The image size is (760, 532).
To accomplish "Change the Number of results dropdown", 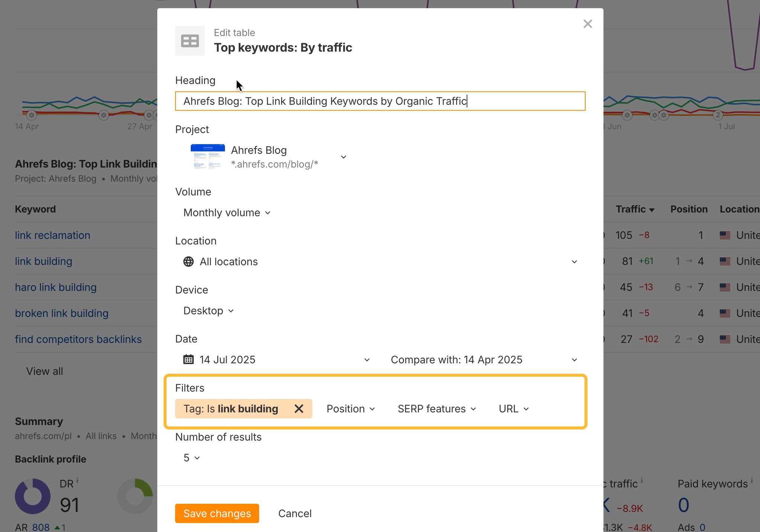I will coord(191,458).
